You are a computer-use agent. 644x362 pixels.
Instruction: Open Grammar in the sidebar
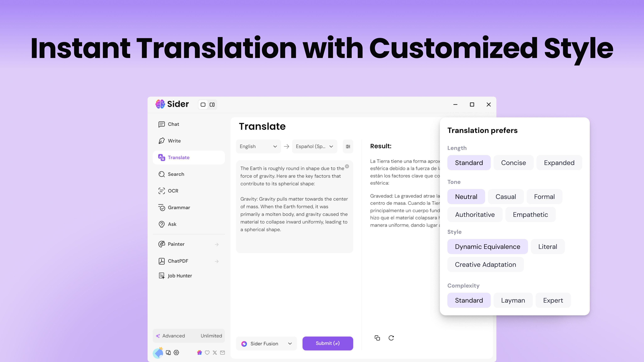click(189, 208)
